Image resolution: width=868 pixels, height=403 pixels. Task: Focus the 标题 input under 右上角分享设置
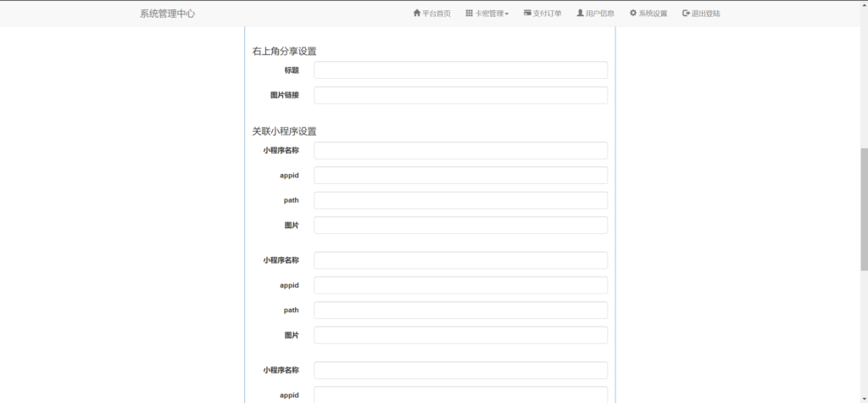coord(460,70)
